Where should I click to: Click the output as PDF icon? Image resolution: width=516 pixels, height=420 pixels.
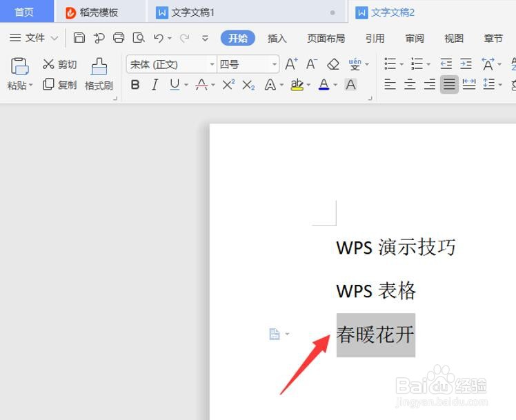(99, 38)
